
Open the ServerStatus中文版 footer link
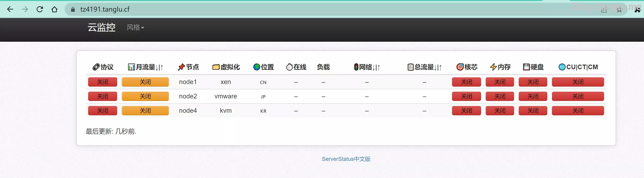[346, 159]
